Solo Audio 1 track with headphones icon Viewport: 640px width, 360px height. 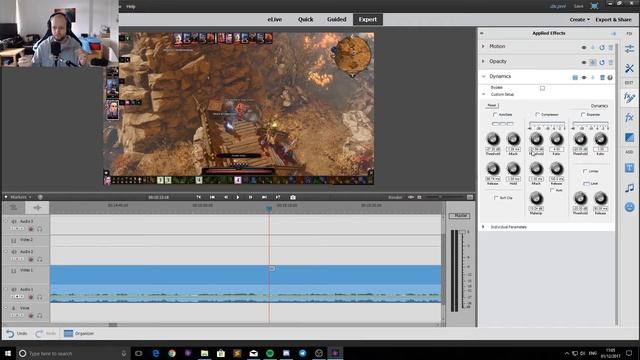click(x=40, y=297)
